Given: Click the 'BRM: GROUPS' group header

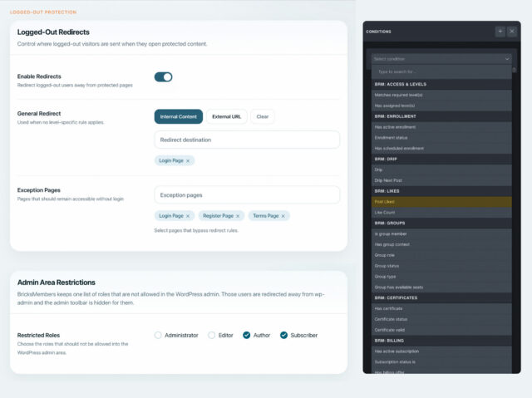Looking at the screenshot, I should (x=441, y=223).
